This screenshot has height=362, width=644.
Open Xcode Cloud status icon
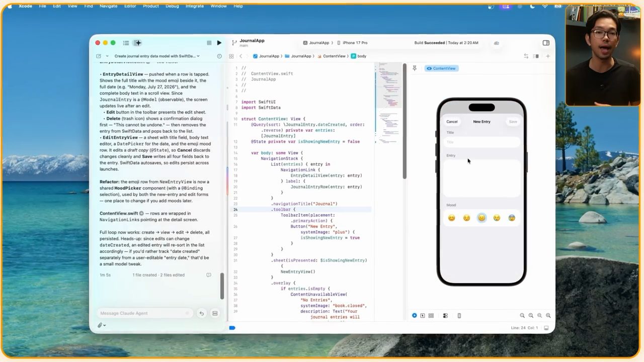(x=496, y=43)
